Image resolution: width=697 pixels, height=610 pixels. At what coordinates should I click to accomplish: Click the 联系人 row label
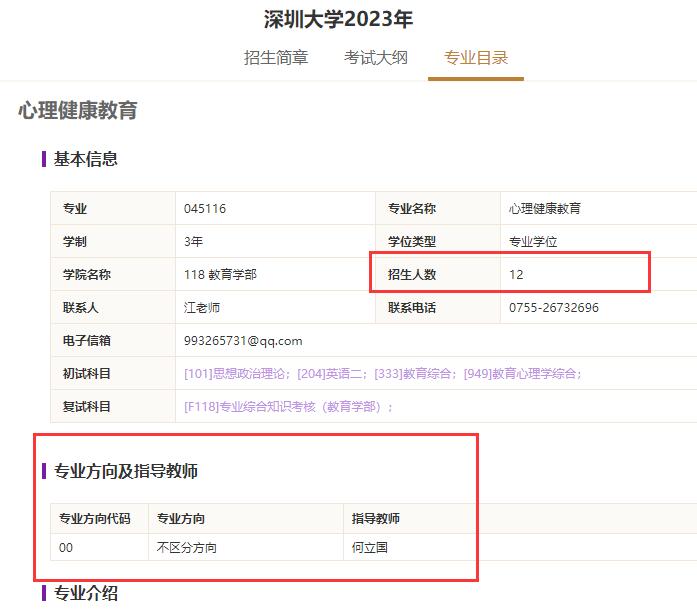point(80,308)
